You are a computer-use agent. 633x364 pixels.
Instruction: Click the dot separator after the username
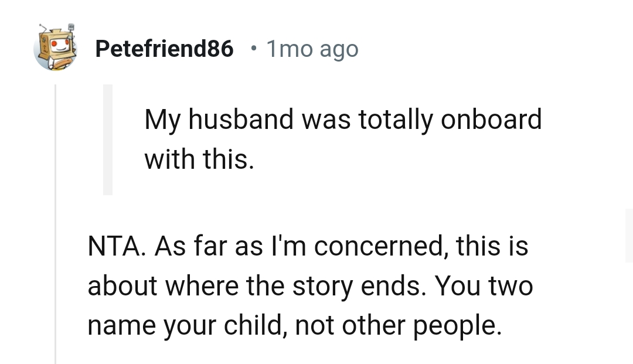pyautogui.click(x=253, y=50)
